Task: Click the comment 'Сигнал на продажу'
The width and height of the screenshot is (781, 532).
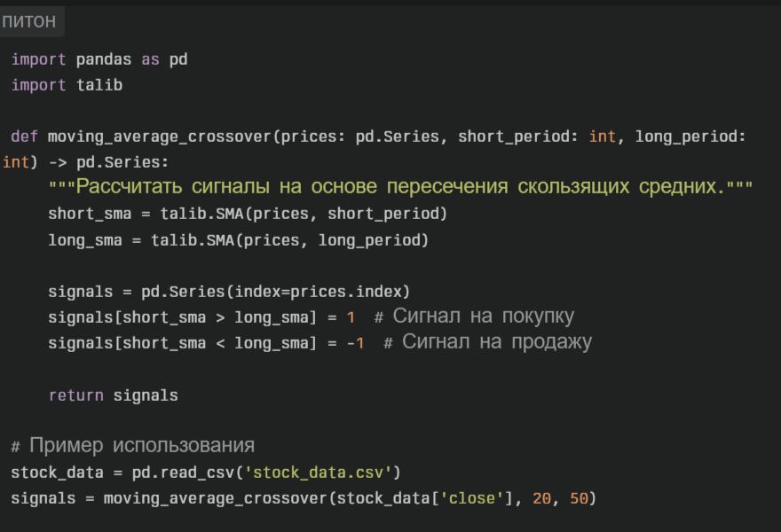Action: pos(497,342)
